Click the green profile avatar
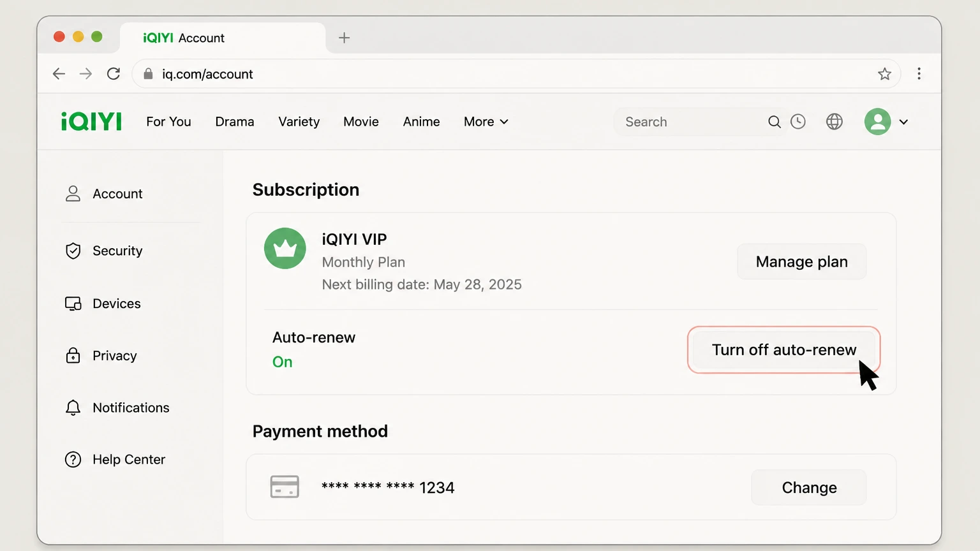Image resolution: width=980 pixels, height=551 pixels. tap(878, 122)
